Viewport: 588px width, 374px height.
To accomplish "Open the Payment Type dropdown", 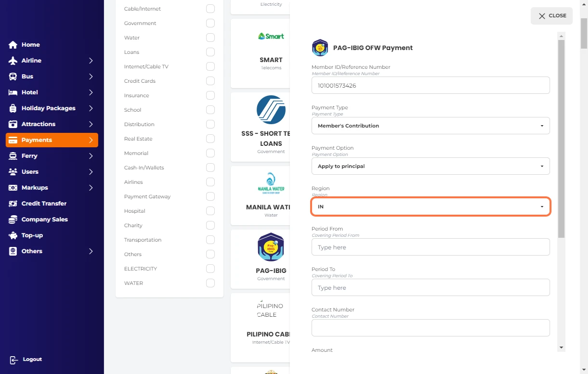I will coord(430,126).
